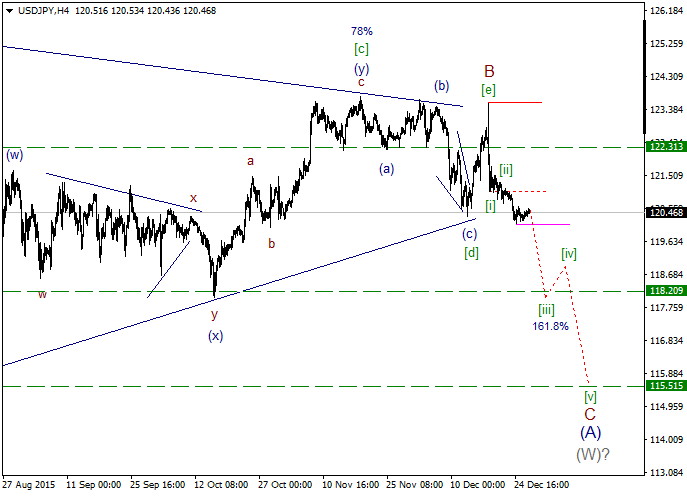Select the blue (A) wave label

pyautogui.click(x=591, y=432)
